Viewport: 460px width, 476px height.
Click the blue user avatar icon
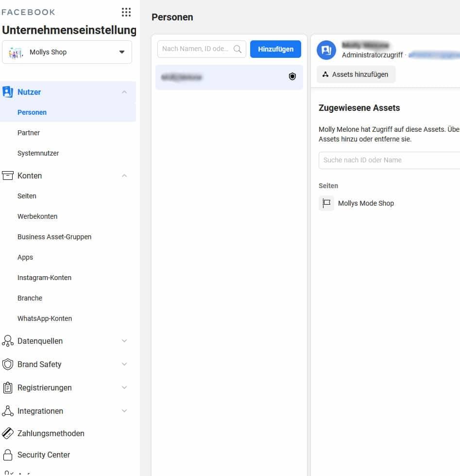coord(326,50)
